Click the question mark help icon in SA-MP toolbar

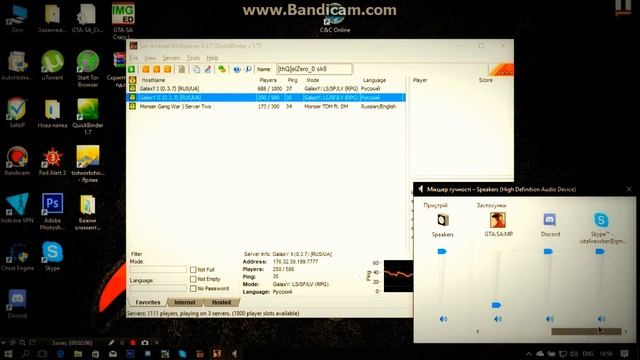coord(237,69)
